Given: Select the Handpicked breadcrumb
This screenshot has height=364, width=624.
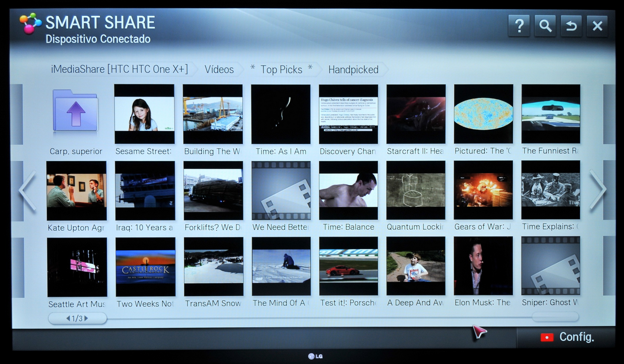Looking at the screenshot, I should pos(353,69).
